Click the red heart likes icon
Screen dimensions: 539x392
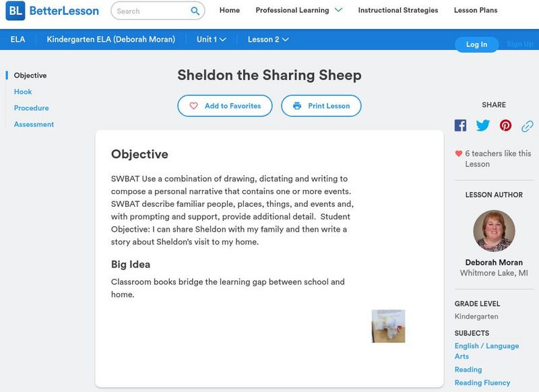point(459,154)
